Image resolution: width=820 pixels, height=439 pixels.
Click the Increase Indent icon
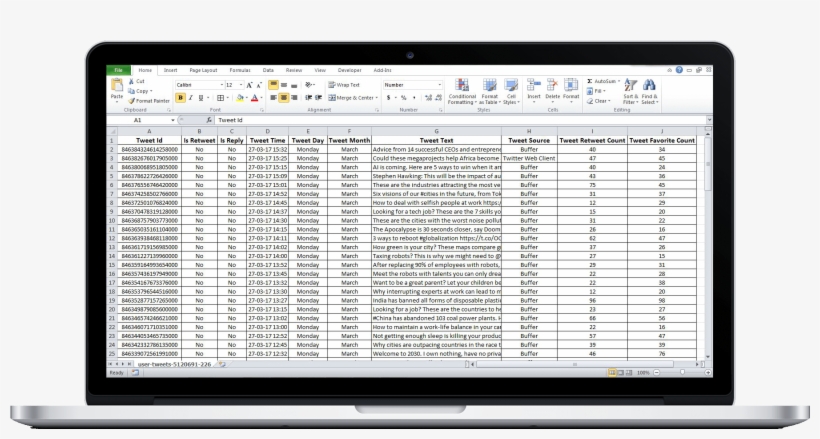tap(318, 98)
